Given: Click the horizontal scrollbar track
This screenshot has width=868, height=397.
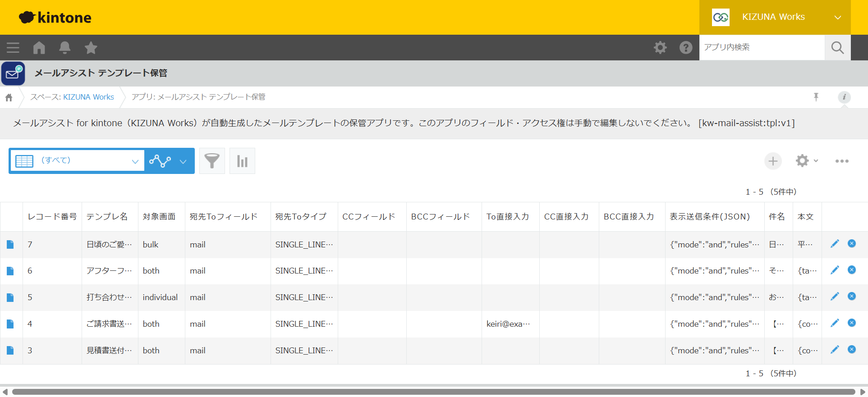Looking at the screenshot, I should point(433,392).
